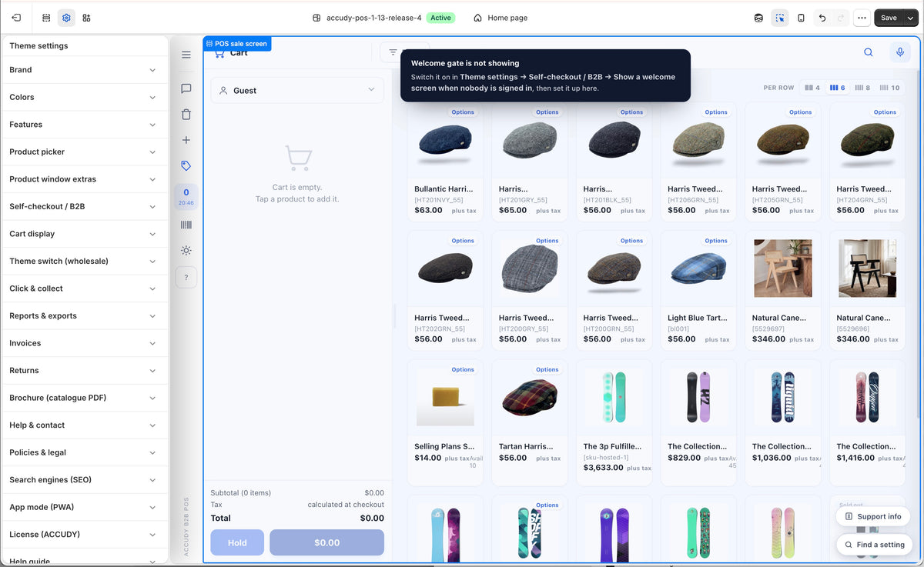
Task: Click the $1,416.00 Collection snowboard card
Action: pyautogui.click(x=867, y=422)
